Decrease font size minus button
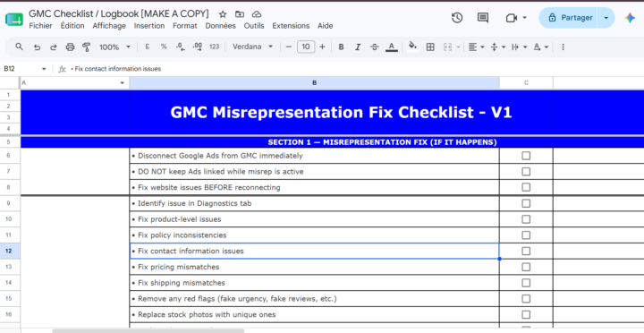The image size is (644, 333). 289,47
